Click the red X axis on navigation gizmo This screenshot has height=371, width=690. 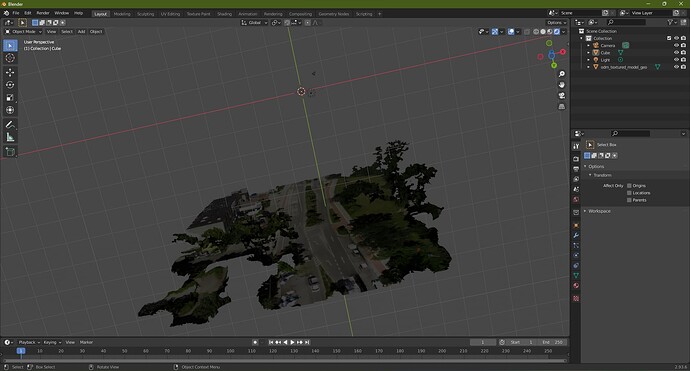(x=562, y=52)
